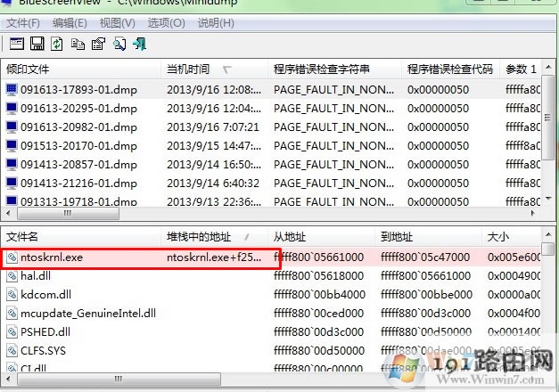
Task: Click the icon next to kdcom.dll
Action: [12, 294]
